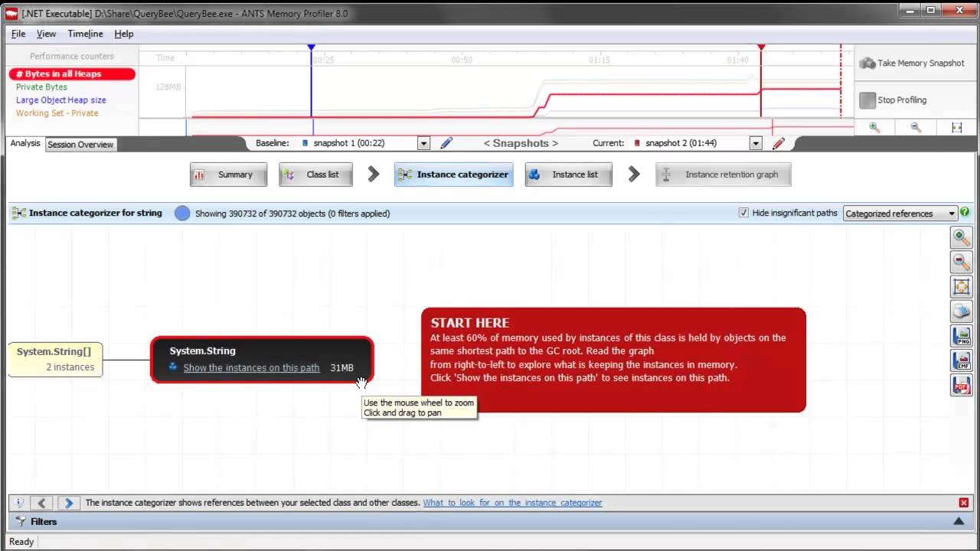Viewport: 980px width, 551px height.
Task: Select Working Set - Private counter
Action: [57, 113]
